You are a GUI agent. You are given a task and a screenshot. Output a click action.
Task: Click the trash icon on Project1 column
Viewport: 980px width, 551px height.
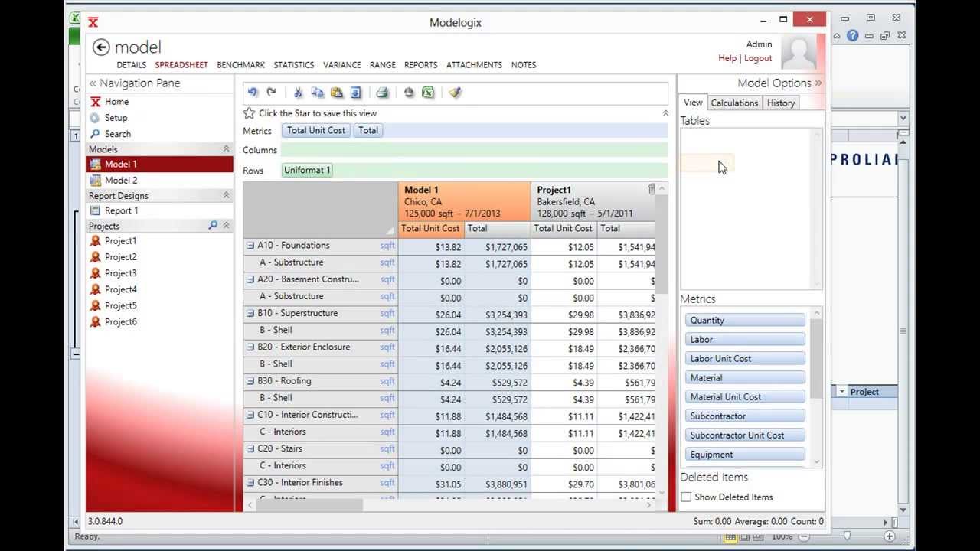652,189
